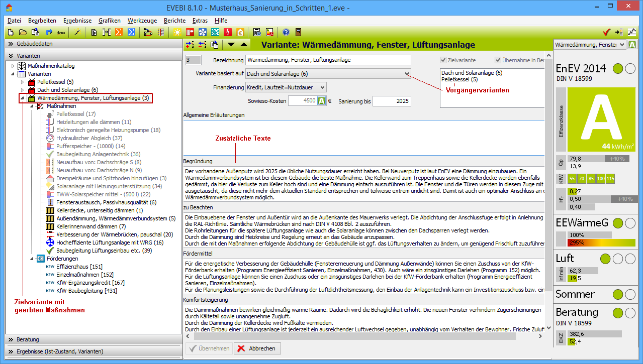The image size is (643, 364).
Task: Expand the Maßnahmenkatalog tree node
Action: point(13,66)
